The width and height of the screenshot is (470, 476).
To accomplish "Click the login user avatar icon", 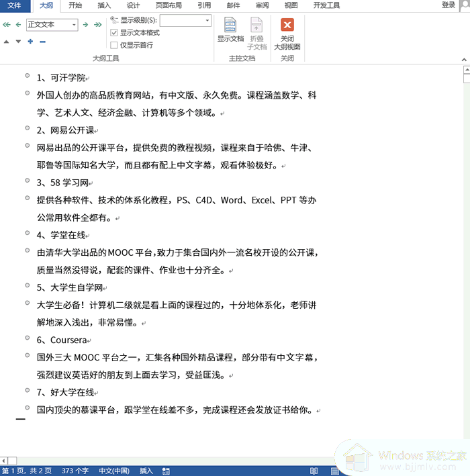I will click(465, 5).
